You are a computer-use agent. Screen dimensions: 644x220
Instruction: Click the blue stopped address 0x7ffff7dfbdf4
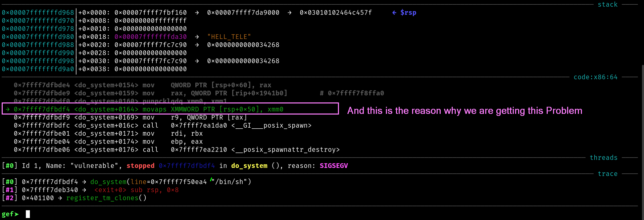click(x=187, y=166)
